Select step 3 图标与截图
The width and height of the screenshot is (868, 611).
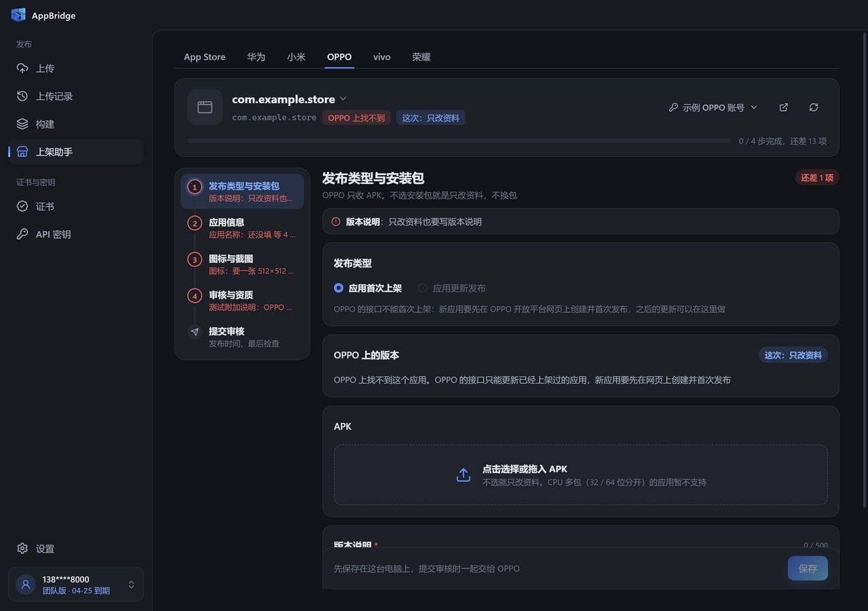click(x=242, y=264)
